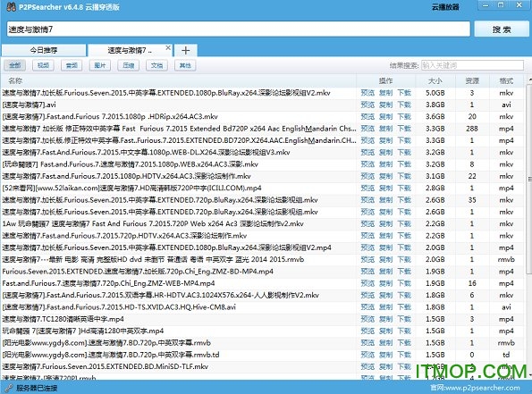Click 下载 for the rmvb.td row

[x=404, y=355]
